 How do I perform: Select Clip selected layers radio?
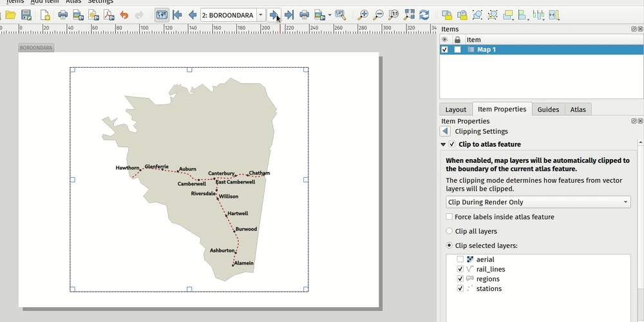pos(450,245)
